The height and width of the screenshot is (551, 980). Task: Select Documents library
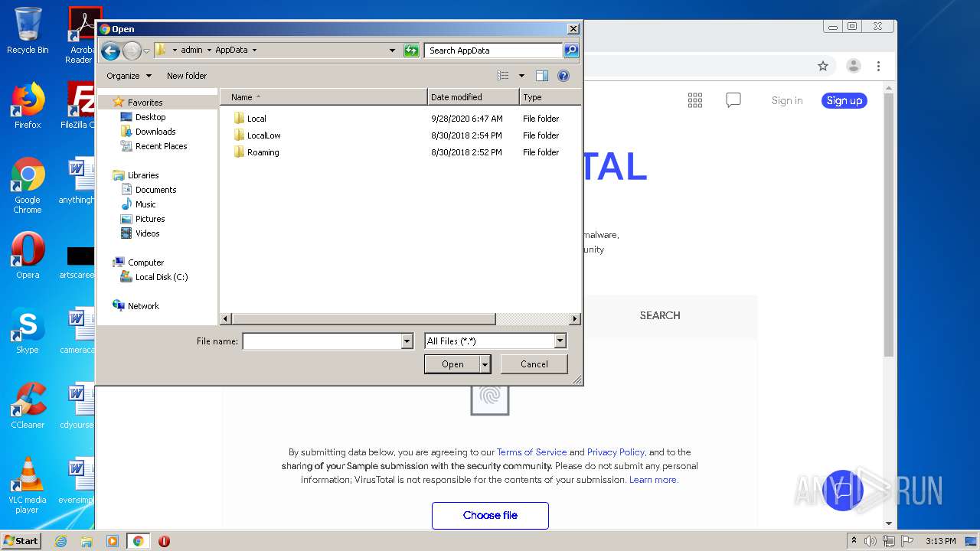click(155, 190)
